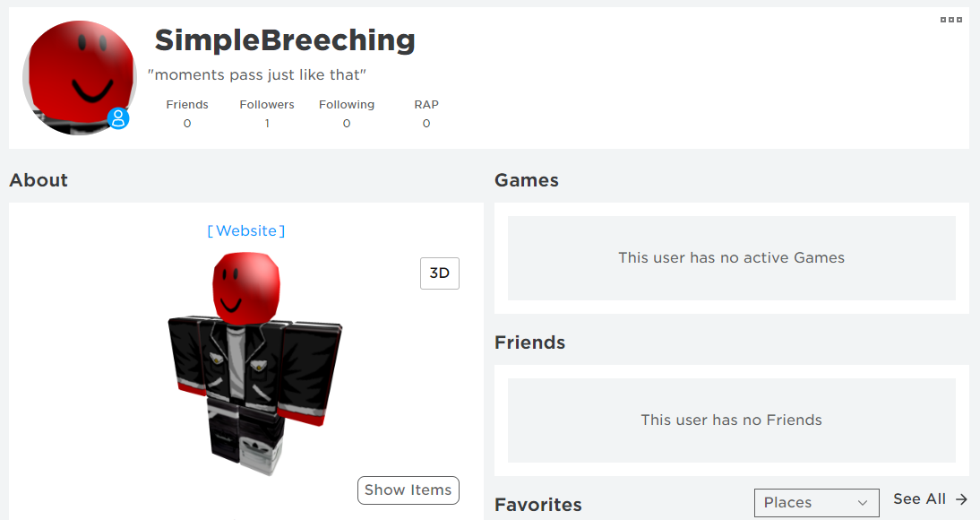
Task: Click the Games section heading
Action: click(526, 180)
